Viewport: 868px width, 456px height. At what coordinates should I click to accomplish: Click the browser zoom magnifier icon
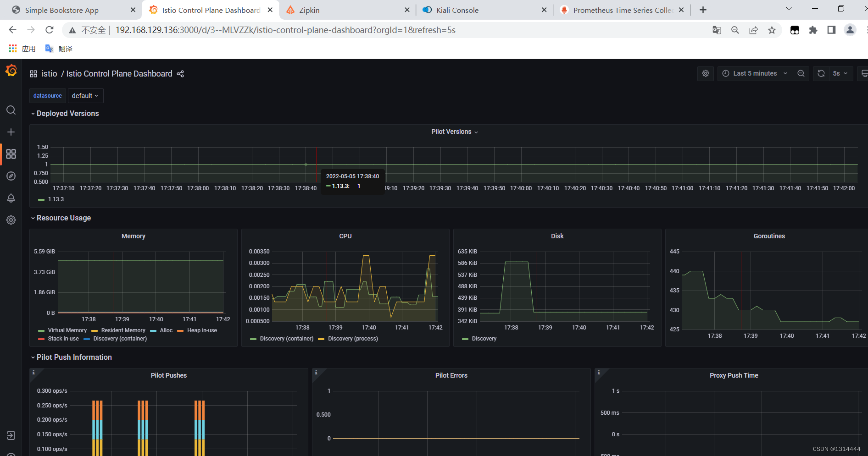pyautogui.click(x=735, y=30)
